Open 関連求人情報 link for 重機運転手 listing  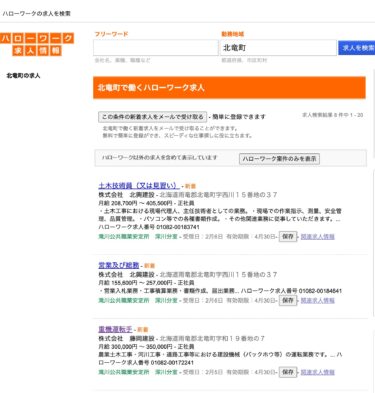(x=318, y=372)
